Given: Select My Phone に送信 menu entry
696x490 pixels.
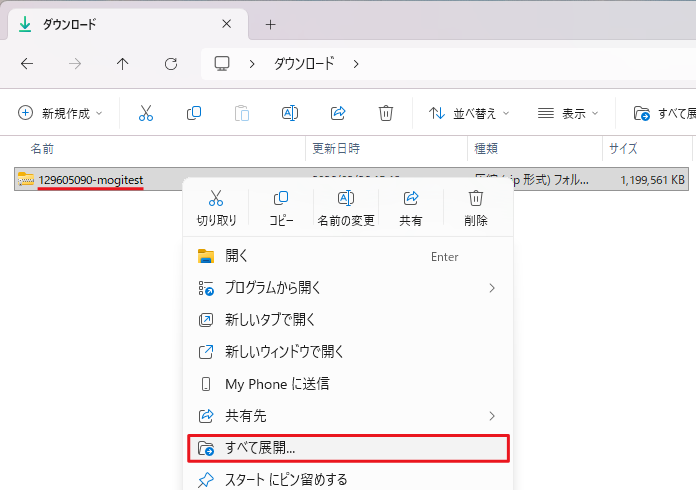Looking at the screenshot, I should [x=348, y=384].
